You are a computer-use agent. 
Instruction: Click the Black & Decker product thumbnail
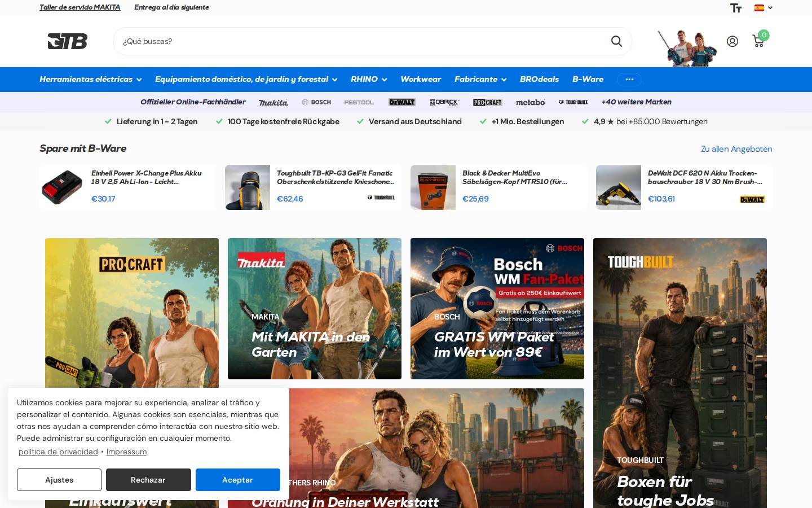coord(433,187)
